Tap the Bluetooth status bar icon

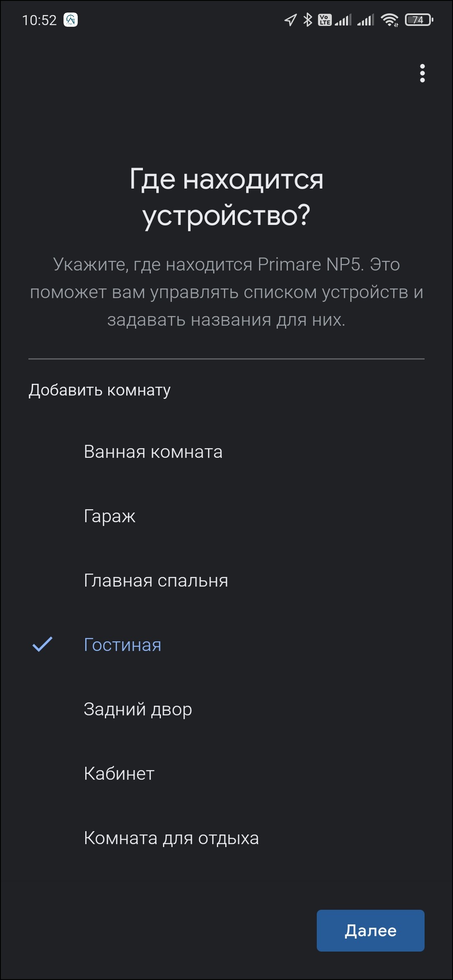point(308,20)
